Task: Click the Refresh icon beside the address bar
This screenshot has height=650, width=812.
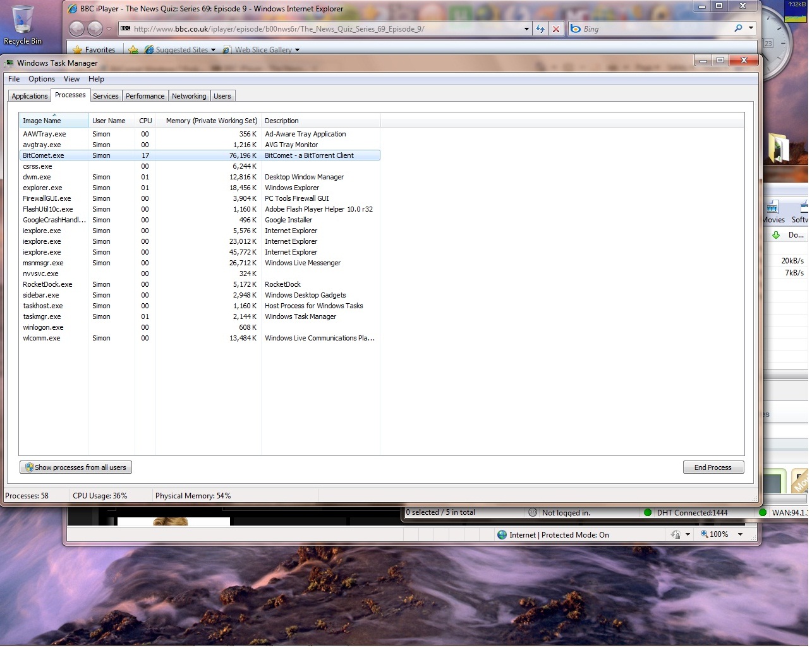Action: [540, 28]
